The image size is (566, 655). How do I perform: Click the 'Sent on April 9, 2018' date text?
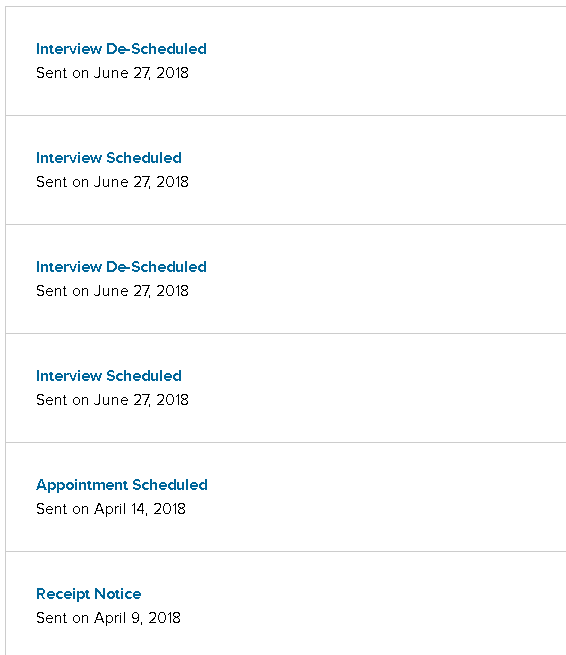coord(108,618)
